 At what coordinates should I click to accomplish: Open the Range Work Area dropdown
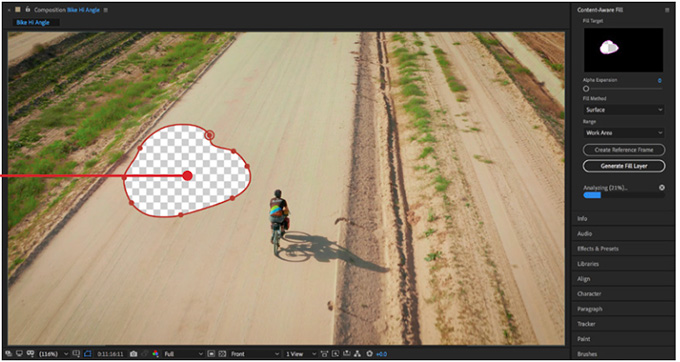point(624,133)
